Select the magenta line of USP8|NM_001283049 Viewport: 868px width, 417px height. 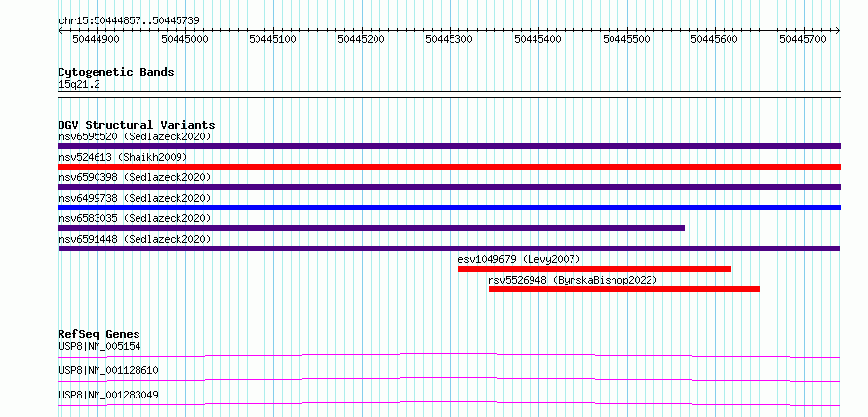pos(449,403)
